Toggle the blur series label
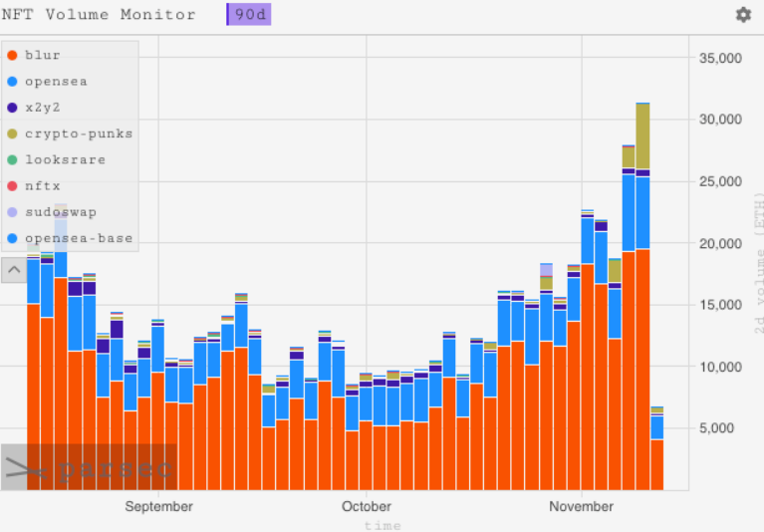The image size is (764, 532). click(43, 56)
